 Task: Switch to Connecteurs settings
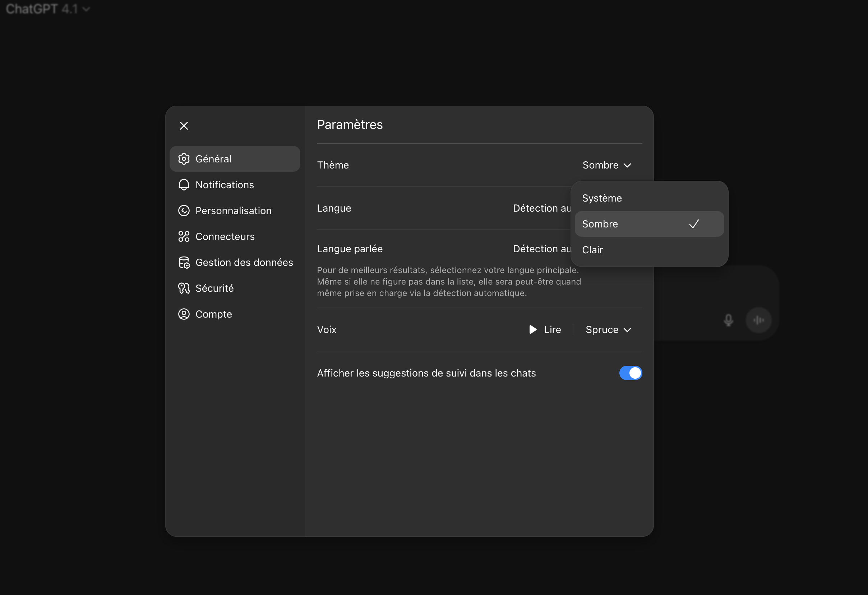click(x=235, y=236)
